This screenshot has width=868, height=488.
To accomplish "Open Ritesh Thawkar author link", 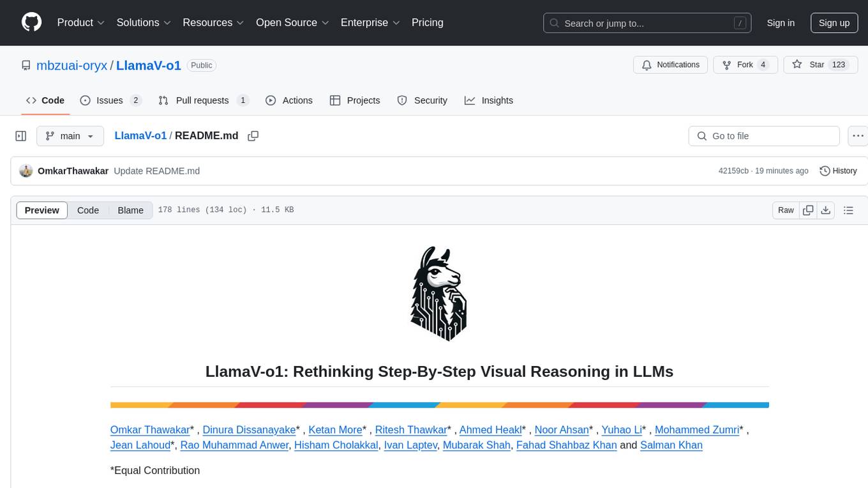I will click(411, 430).
